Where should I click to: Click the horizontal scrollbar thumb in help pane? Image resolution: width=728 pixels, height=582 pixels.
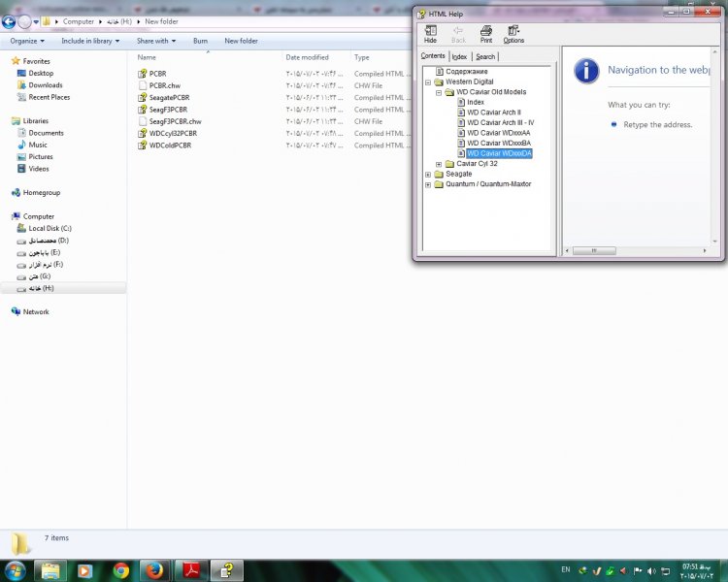click(x=594, y=250)
